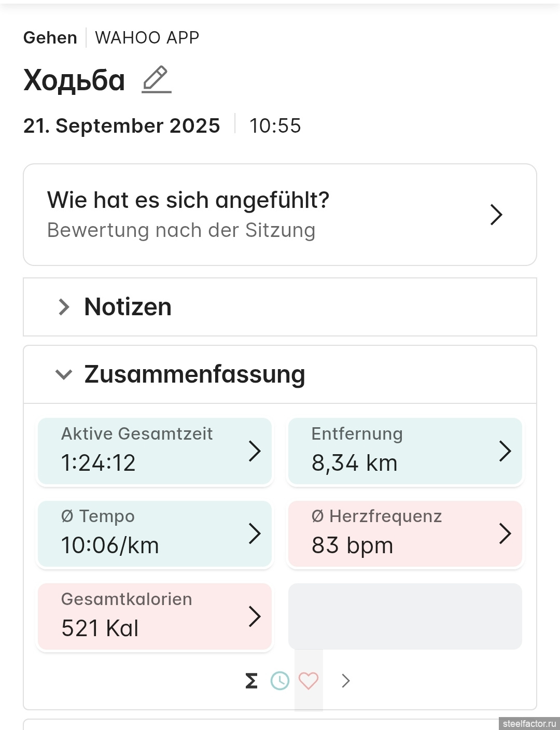
Task: Open the Gesamtkalorien 521 Kal tile
Action: (x=155, y=616)
